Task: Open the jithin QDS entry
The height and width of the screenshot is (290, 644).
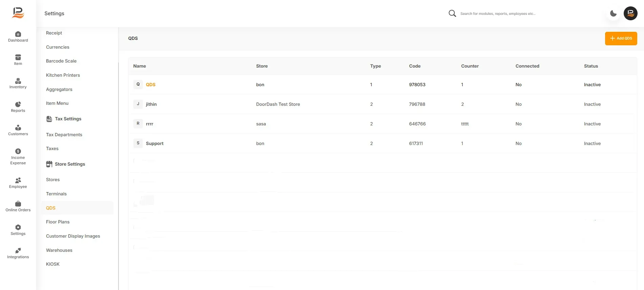Action: click(x=151, y=104)
